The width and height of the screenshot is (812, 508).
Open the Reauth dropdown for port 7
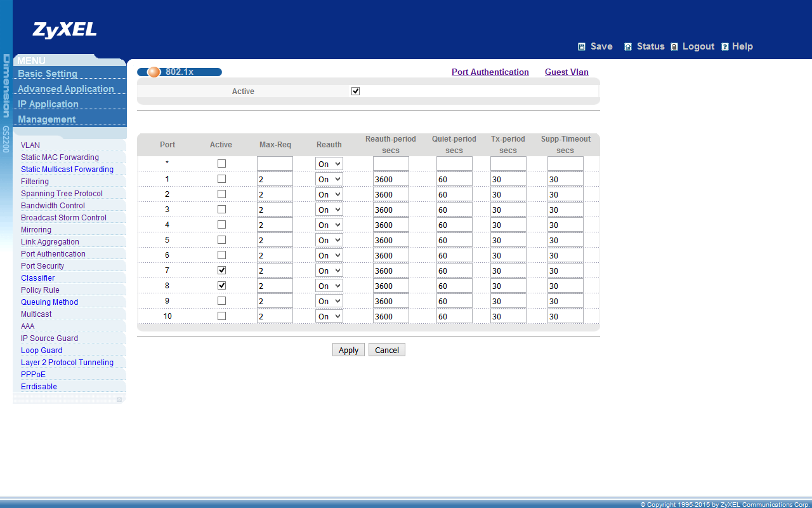click(329, 271)
